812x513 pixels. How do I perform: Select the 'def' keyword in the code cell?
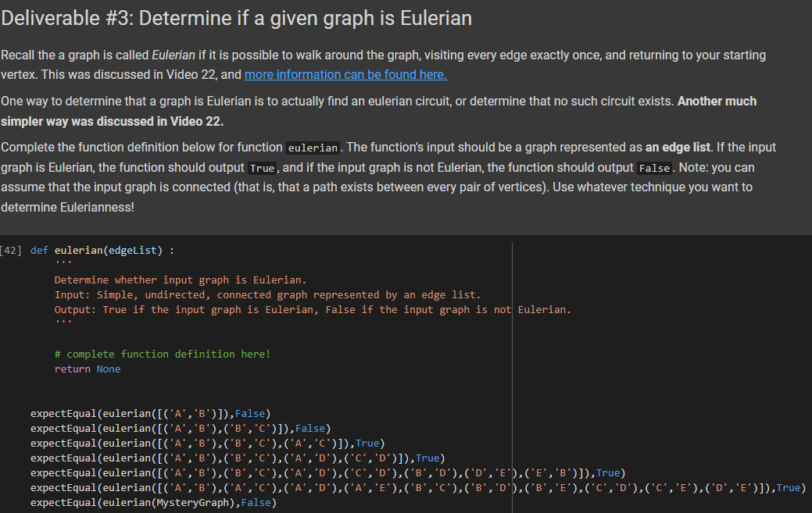(39, 250)
